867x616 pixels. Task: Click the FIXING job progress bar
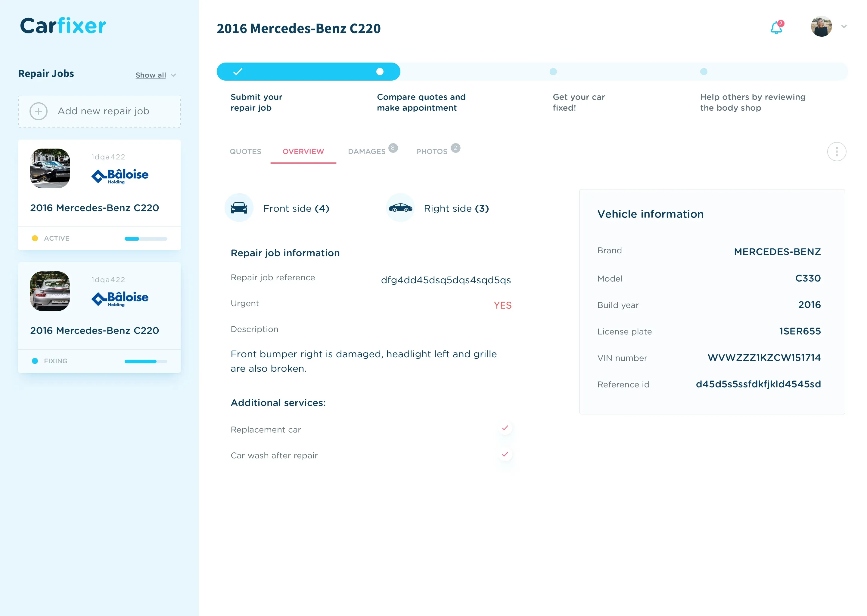(146, 361)
